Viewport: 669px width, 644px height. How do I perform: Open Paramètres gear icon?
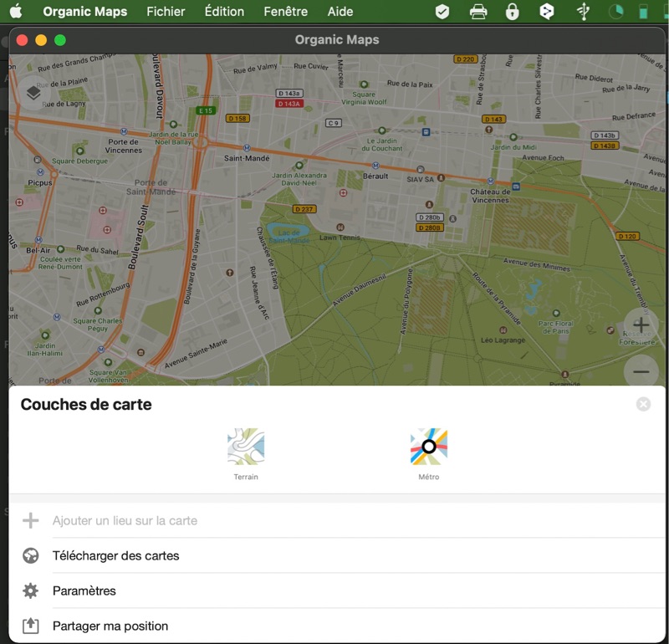click(31, 590)
